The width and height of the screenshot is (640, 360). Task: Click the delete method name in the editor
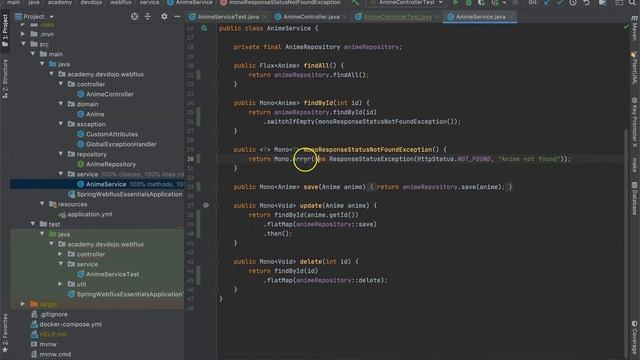(x=310, y=262)
